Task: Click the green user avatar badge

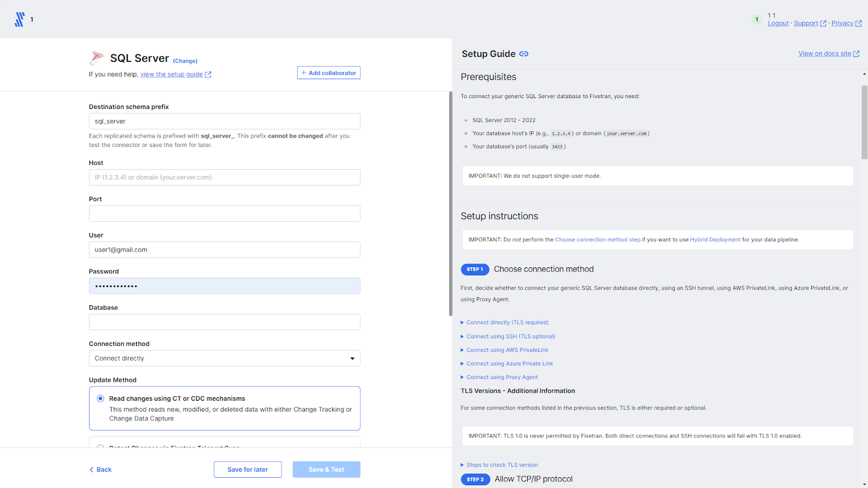Action: point(757,20)
